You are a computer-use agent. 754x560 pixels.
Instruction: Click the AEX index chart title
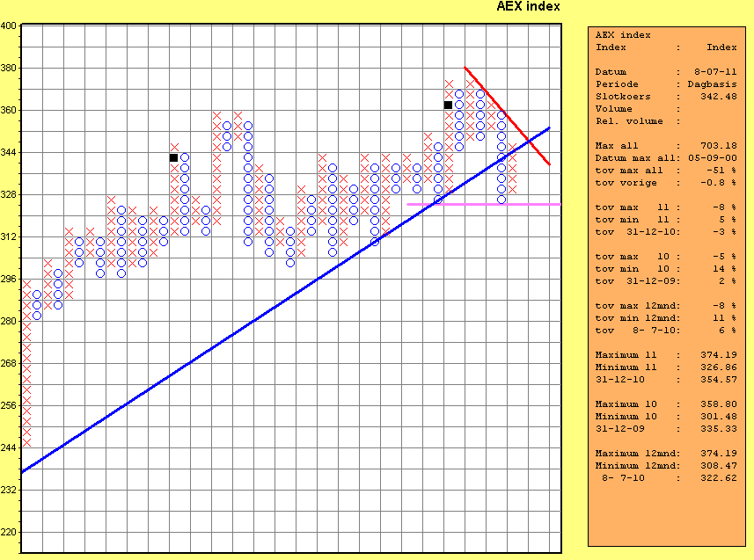[x=528, y=7]
